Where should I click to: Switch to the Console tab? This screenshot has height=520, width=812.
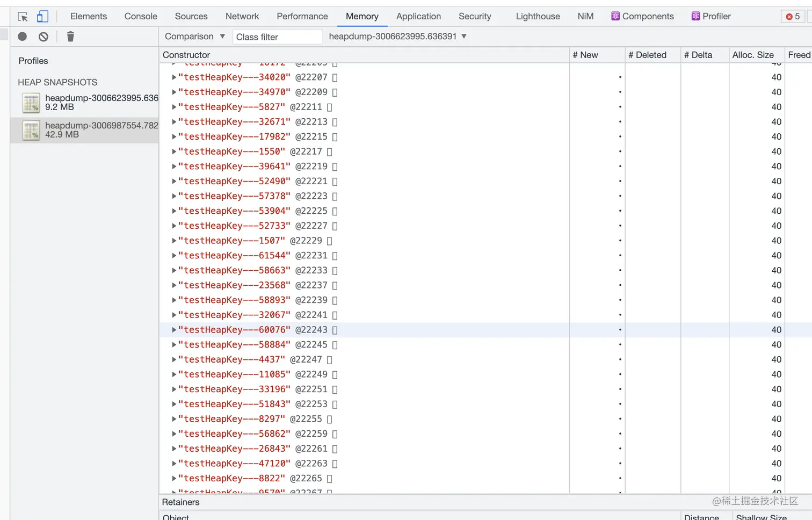(x=141, y=17)
